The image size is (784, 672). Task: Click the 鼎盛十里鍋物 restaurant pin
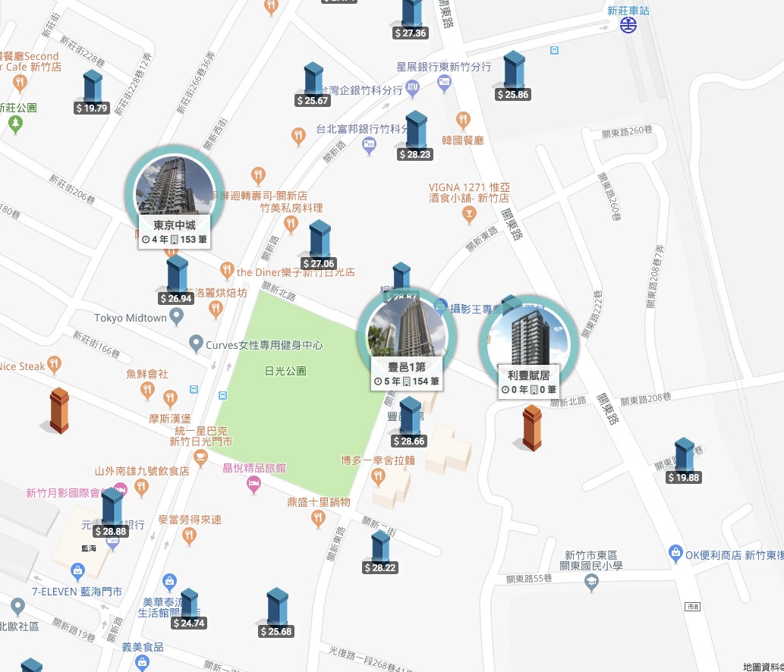[318, 519]
